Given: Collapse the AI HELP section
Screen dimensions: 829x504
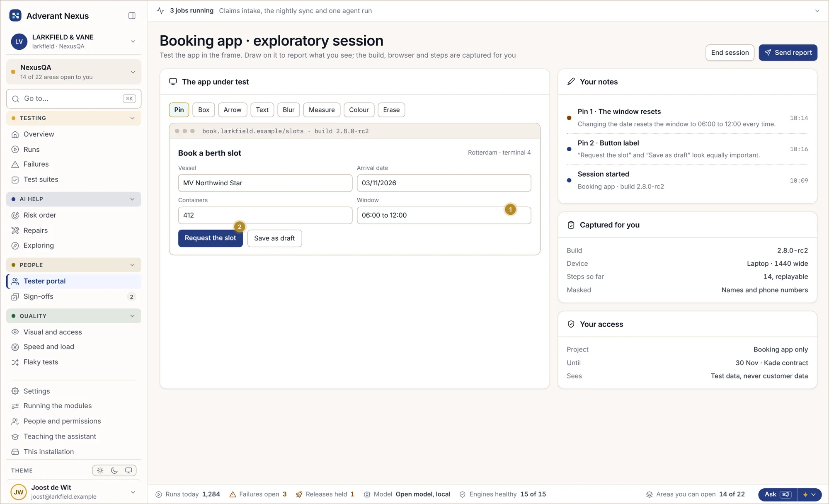Looking at the screenshot, I should [74, 199].
